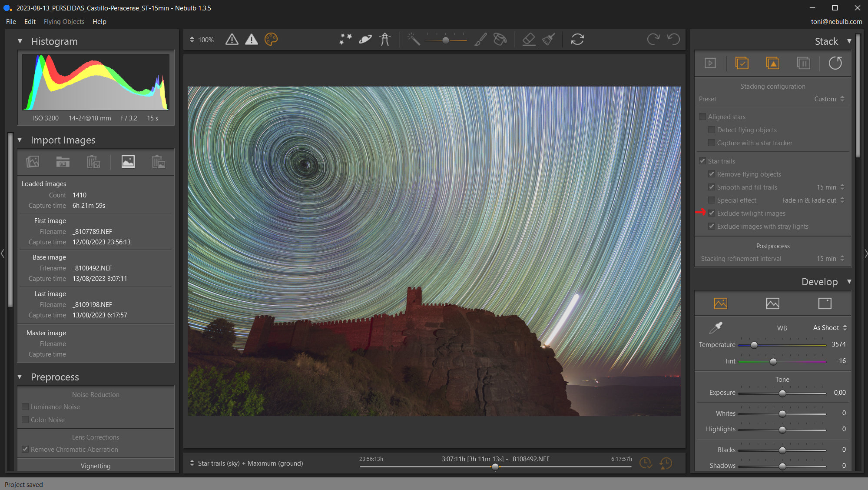Click the highlight clipping filled triangle icon
The height and width of the screenshot is (490, 868).
click(252, 40)
